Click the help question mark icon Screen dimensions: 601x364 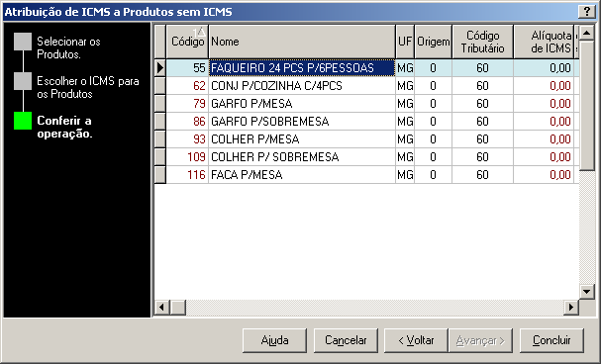click(586, 12)
